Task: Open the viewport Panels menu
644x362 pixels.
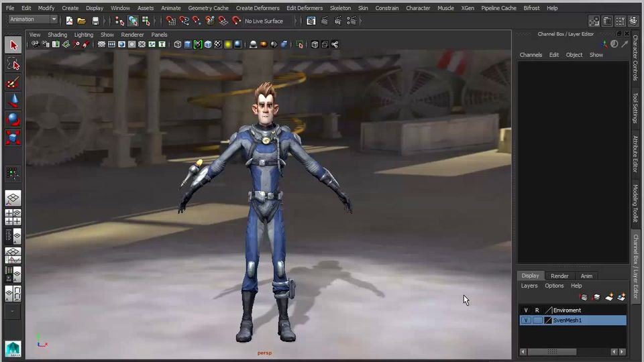Action: click(159, 35)
